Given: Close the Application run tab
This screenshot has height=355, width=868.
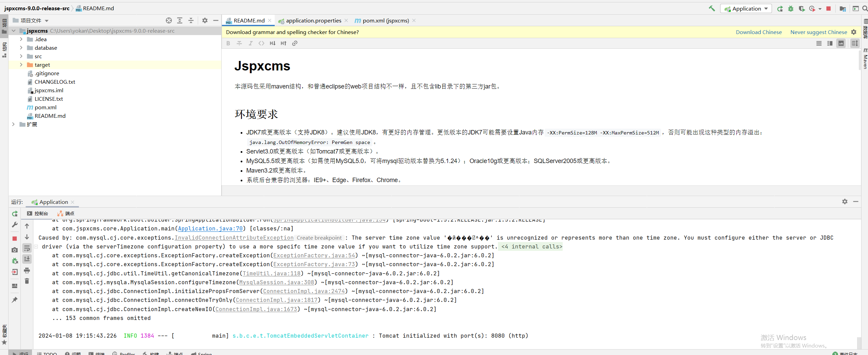Looking at the screenshot, I should coord(73,202).
